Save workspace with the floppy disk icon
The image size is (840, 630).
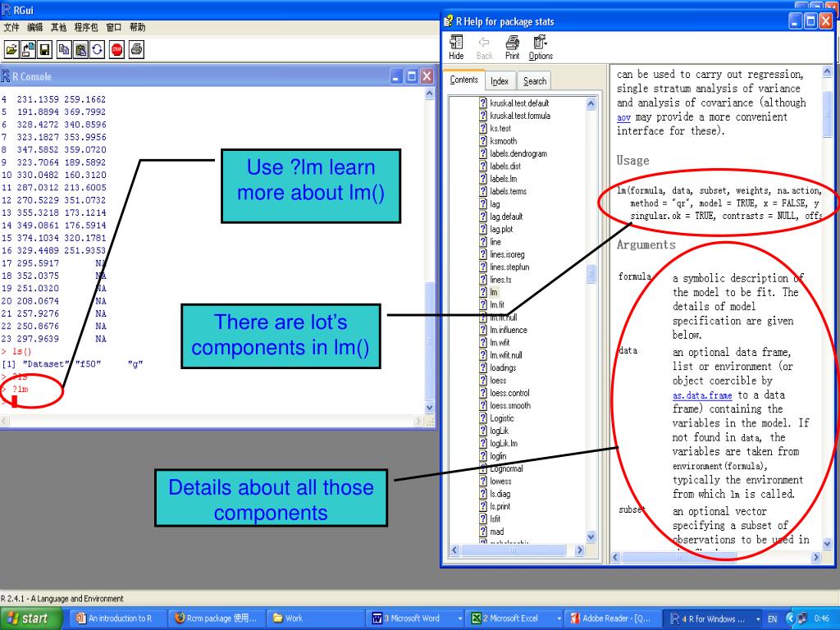click(45, 50)
